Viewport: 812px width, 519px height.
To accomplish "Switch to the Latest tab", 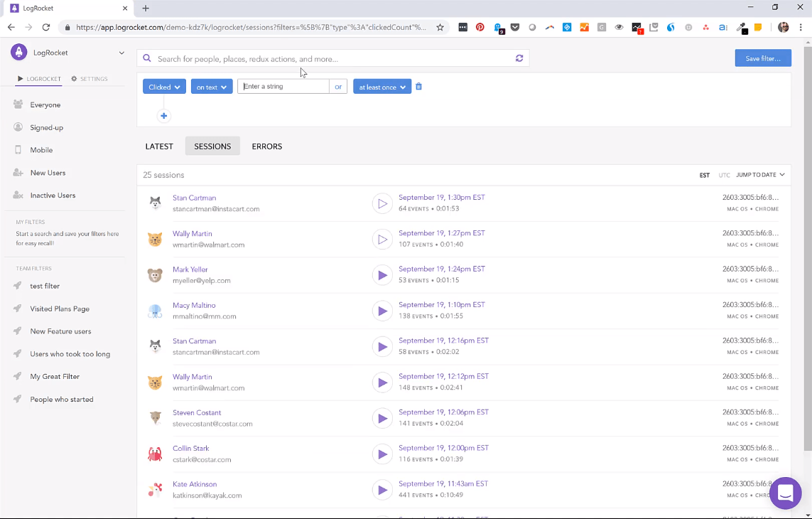I will click(159, 146).
